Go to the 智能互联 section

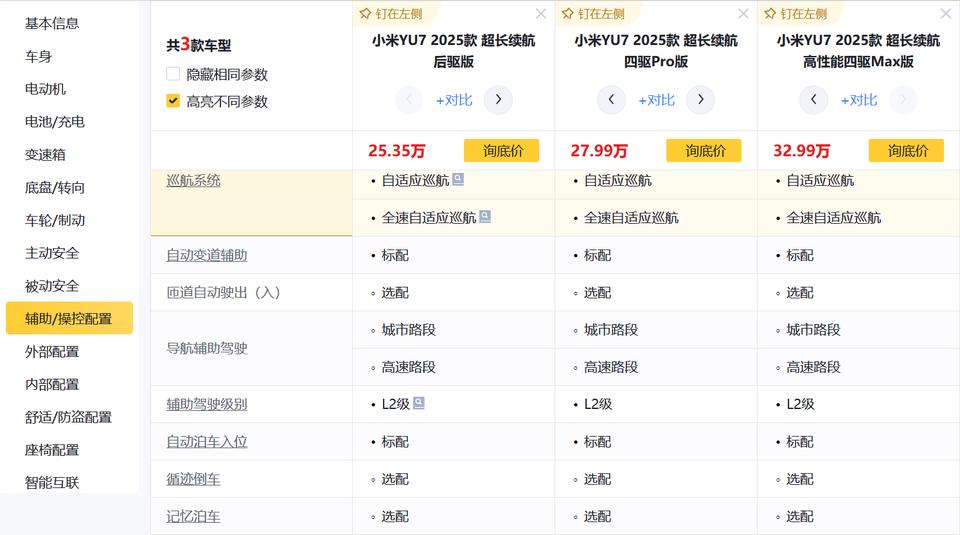tap(52, 482)
